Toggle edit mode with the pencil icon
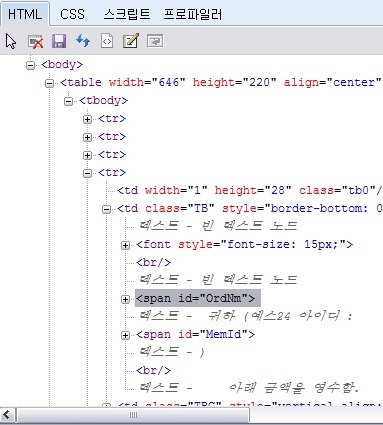 point(131,41)
